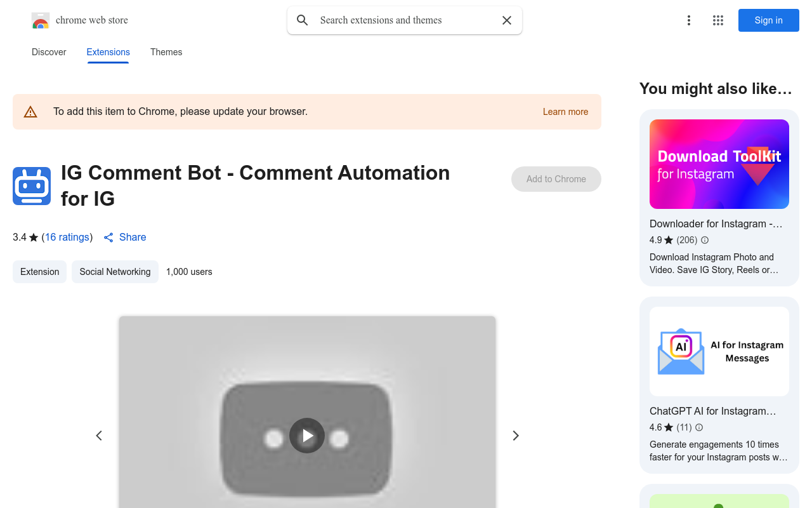This screenshot has height=508, width=812.
Task: Click info icon beside the 11 ratings
Action: [x=699, y=427]
